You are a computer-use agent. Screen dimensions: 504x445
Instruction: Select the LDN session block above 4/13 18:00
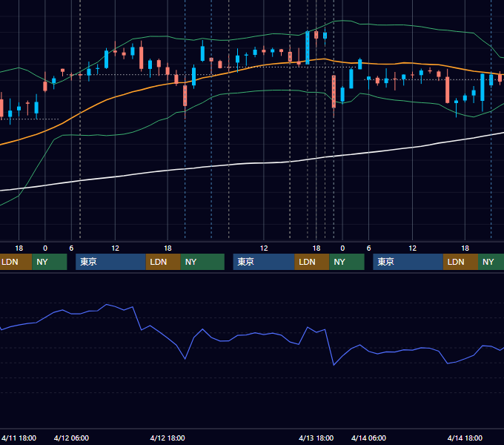(312, 262)
